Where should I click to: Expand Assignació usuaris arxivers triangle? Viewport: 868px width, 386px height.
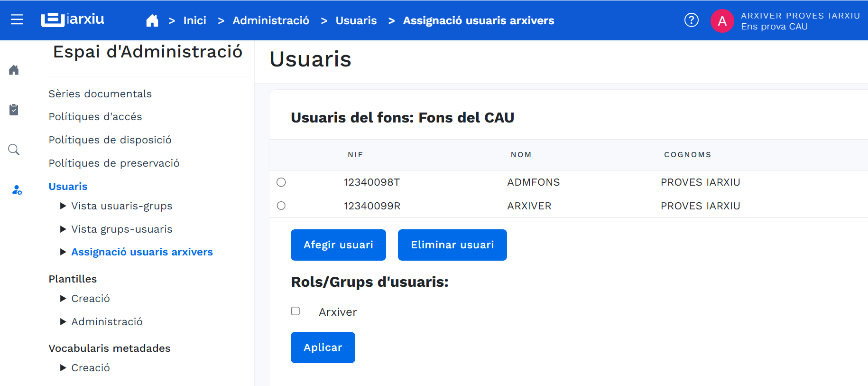(x=63, y=252)
